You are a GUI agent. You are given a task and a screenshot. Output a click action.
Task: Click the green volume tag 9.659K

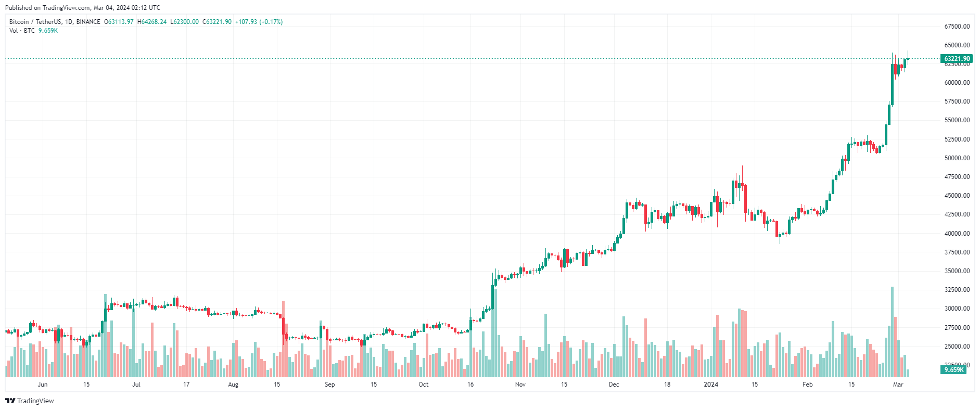point(953,369)
